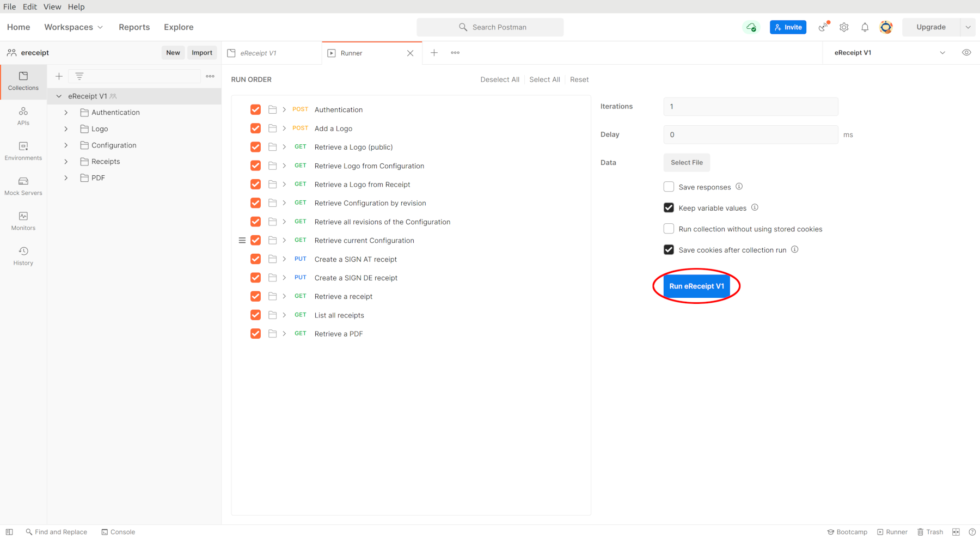The width and height of the screenshot is (980, 539).
Task: Open the View menu
Action: pyautogui.click(x=52, y=7)
